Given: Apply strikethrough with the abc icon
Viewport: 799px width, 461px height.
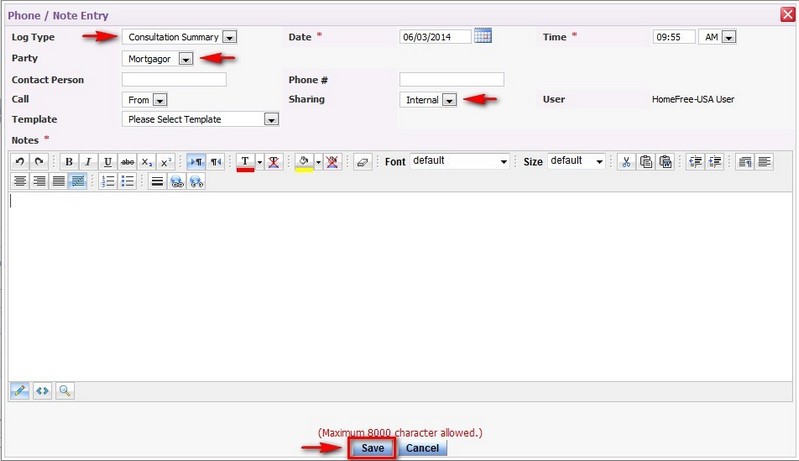Looking at the screenshot, I should [127, 162].
